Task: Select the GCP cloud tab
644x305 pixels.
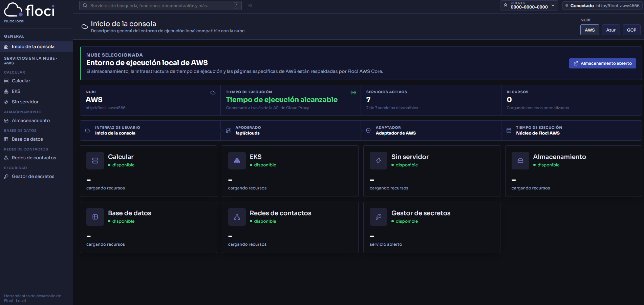Action: [631, 30]
